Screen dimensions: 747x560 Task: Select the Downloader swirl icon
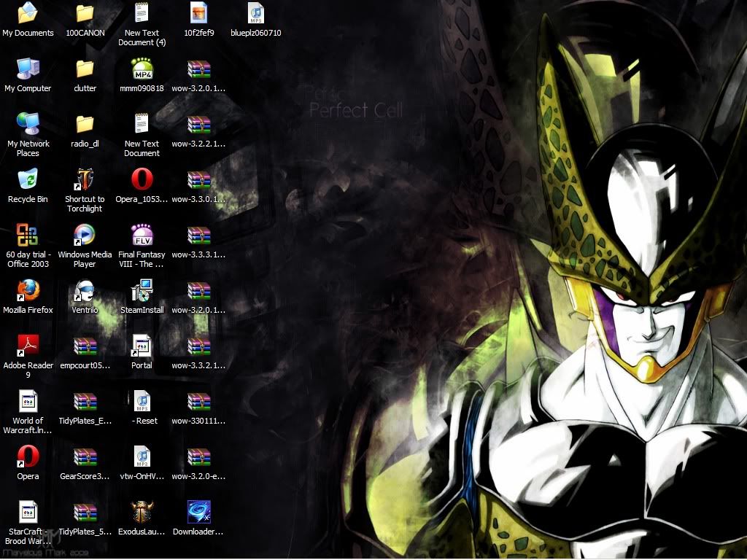coord(198,513)
